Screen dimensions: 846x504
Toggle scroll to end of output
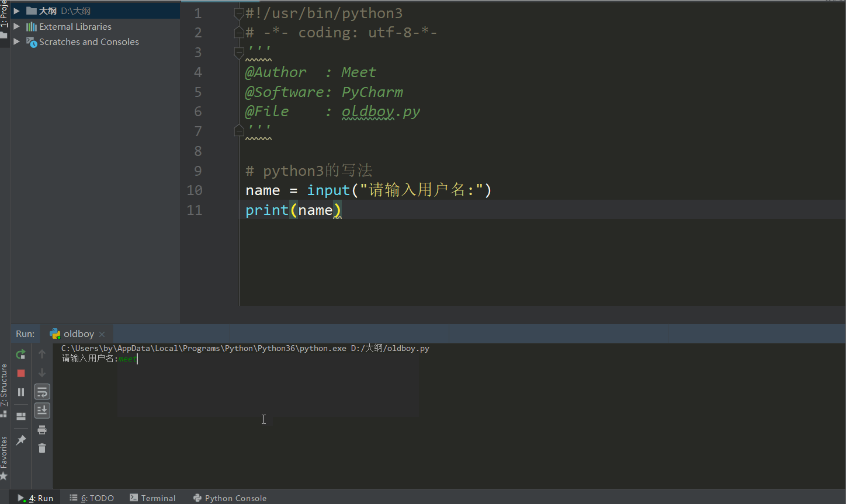pos(42,411)
